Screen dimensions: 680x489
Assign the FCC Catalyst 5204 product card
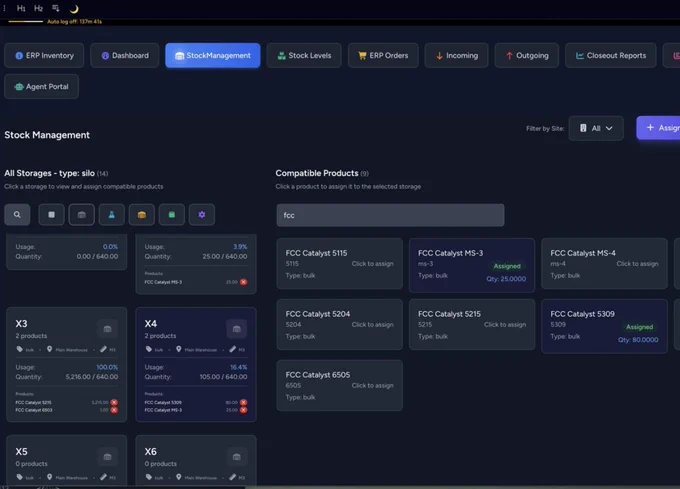(x=340, y=324)
